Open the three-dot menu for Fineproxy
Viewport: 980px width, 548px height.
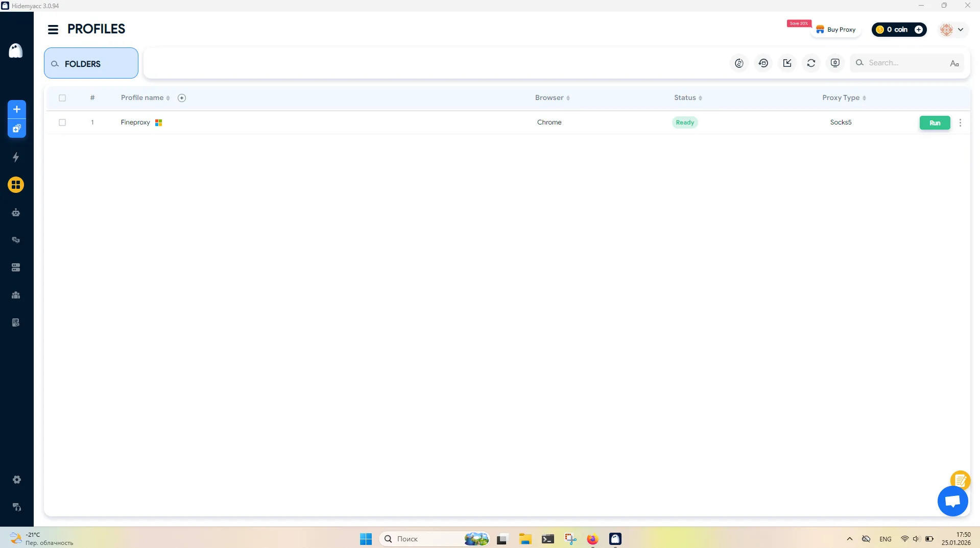pyautogui.click(x=960, y=123)
